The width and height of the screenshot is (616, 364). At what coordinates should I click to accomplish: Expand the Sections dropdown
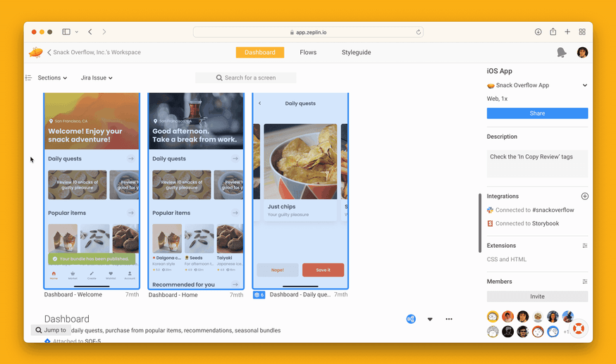coord(52,77)
